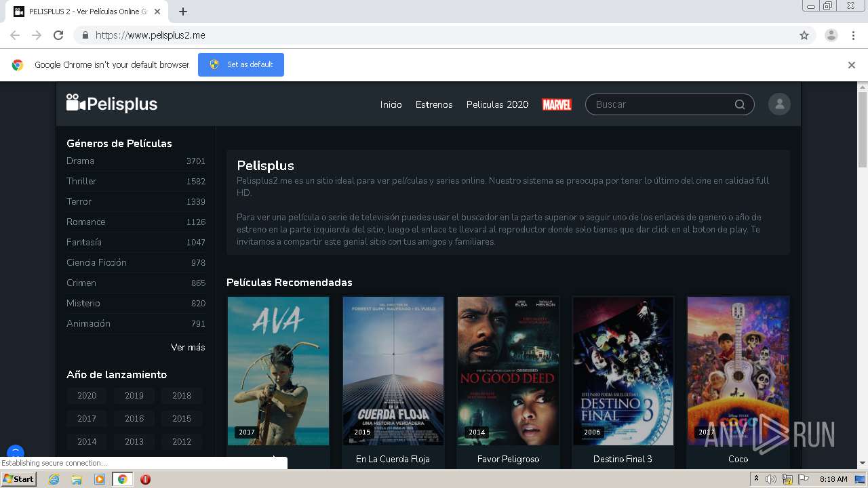The width and height of the screenshot is (868, 488).
Task: Select the Misterio genre
Action: (136, 303)
